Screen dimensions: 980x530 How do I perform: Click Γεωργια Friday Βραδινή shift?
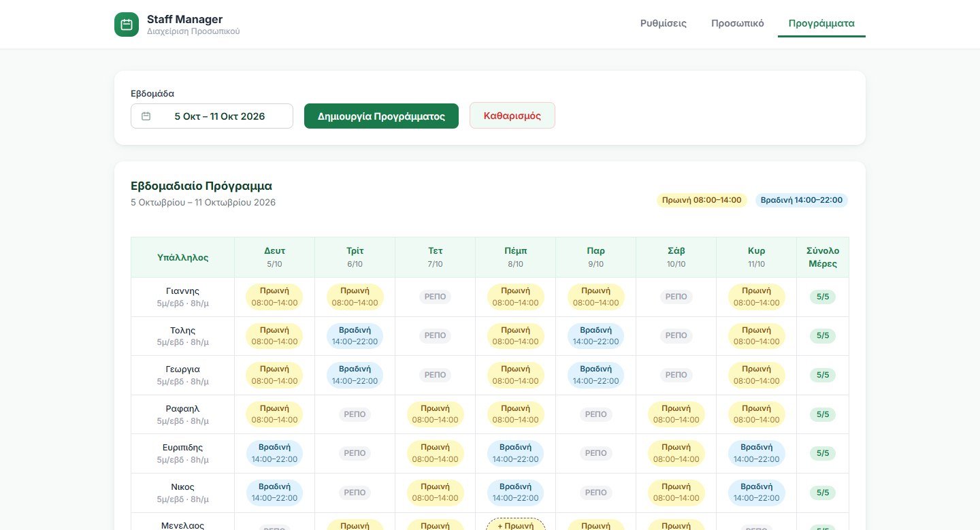pos(595,375)
